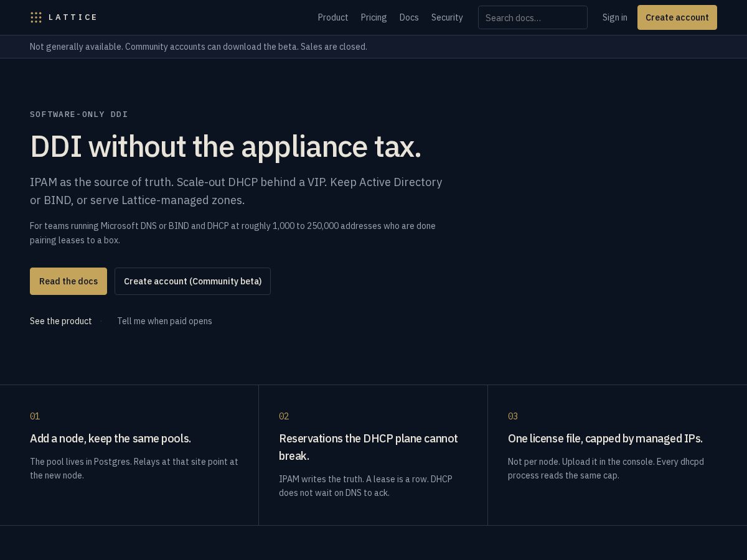The width and height of the screenshot is (747, 560).
Task: Click IPAM writes the truth description
Action: pos(365,486)
